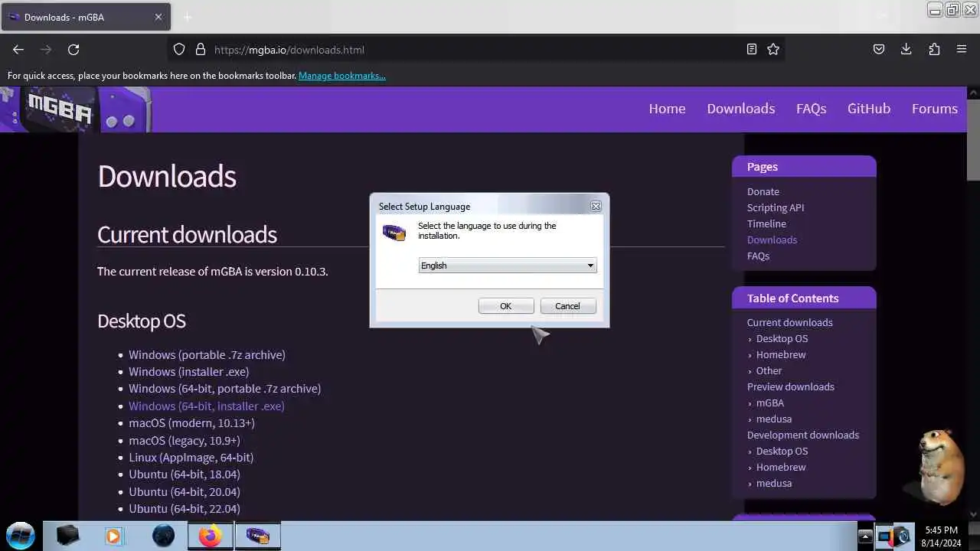Open Forums in top navigation
Image resolution: width=980 pixels, height=551 pixels.
pos(934,109)
